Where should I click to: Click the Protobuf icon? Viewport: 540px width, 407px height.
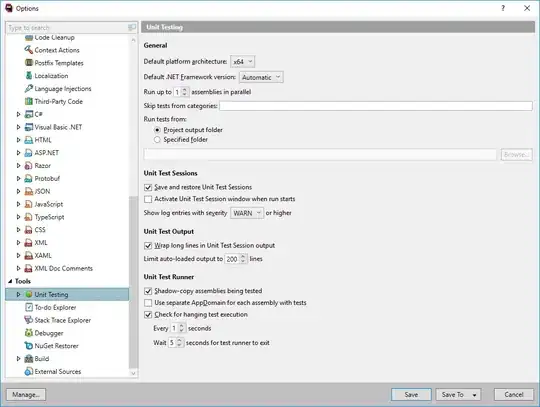[x=29, y=178]
